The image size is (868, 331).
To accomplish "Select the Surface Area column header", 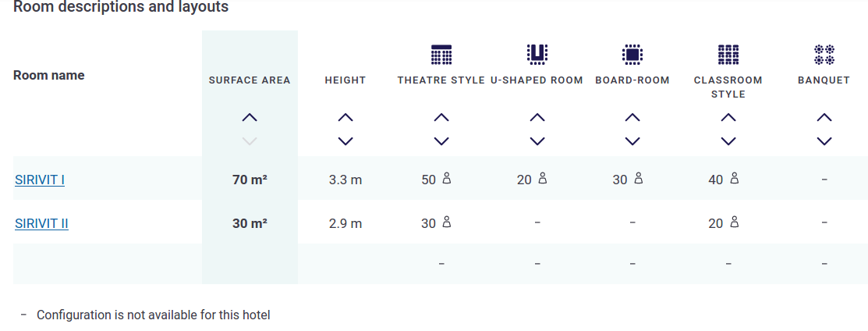I will click(250, 80).
